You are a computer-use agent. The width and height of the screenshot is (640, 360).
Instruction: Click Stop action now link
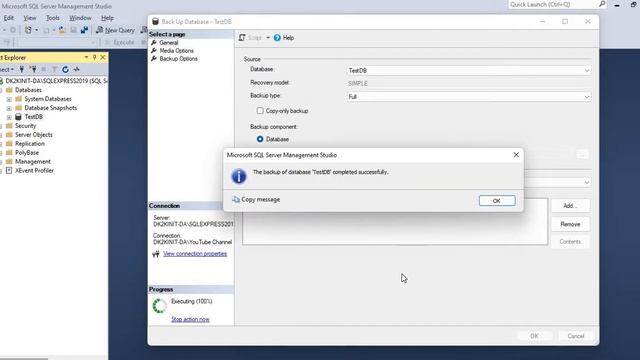(190, 319)
